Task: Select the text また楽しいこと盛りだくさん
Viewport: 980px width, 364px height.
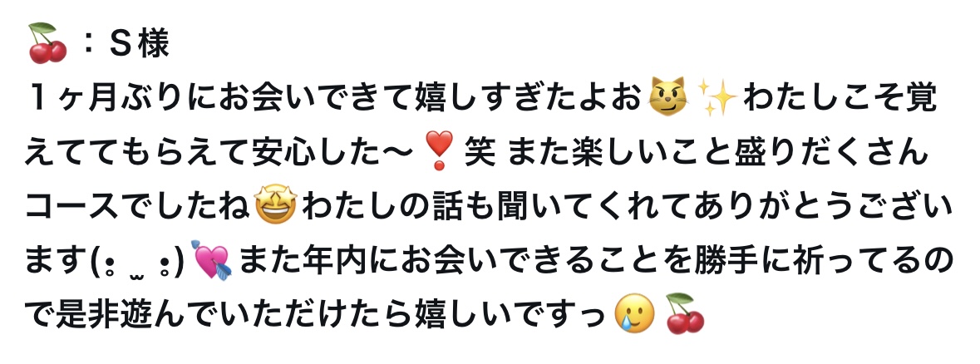Action: click(x=716, y=152)
